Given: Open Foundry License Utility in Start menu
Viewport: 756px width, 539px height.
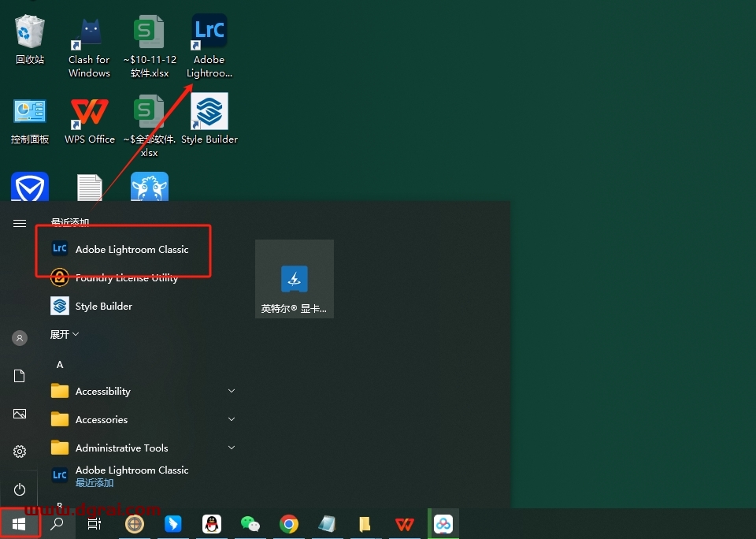Looking at the screenshot, I should pyautogui.click(x=114, y=277).
